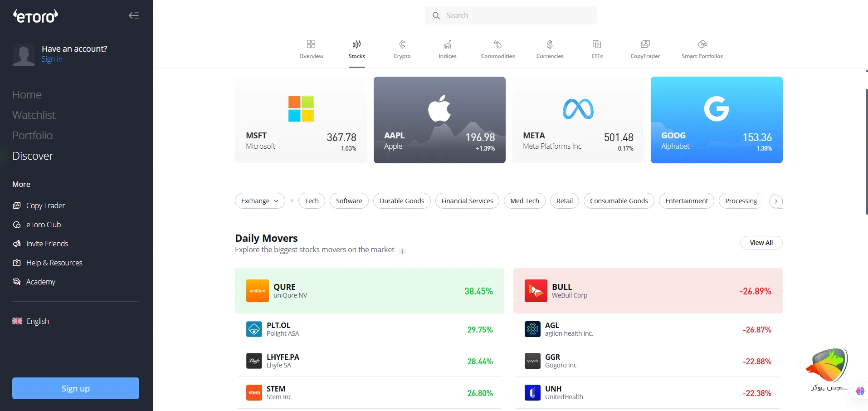This screenshot has width=868, height=411.
Task: Select the Indices chart icon
Action: 447,44
